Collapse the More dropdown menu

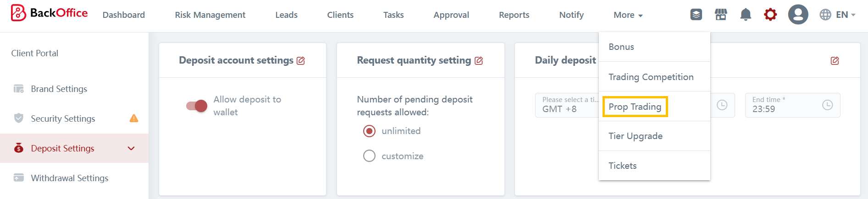[x=628, y=15]
